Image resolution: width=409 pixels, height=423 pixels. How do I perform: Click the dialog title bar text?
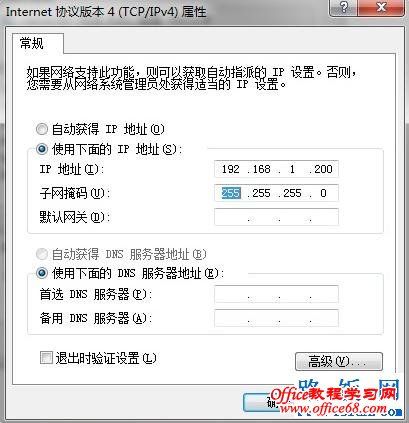click(106, 12)
